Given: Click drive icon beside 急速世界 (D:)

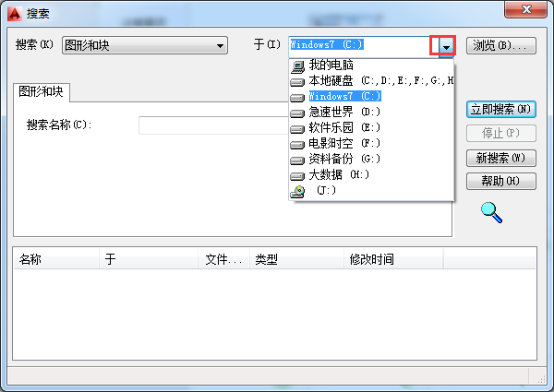Looking at the screenshot, I should pos(297,113).
